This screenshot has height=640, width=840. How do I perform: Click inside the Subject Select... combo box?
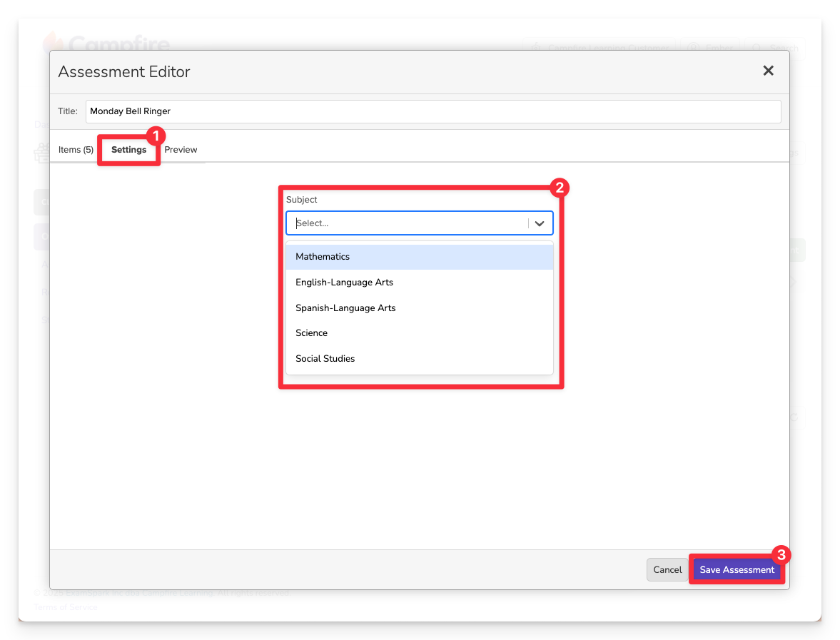tap(407, 223)
